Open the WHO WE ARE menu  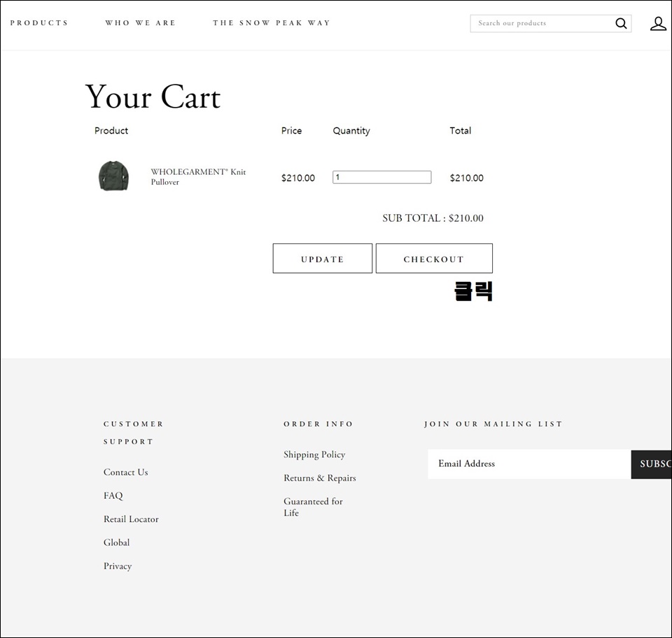[x=141, y=22]
